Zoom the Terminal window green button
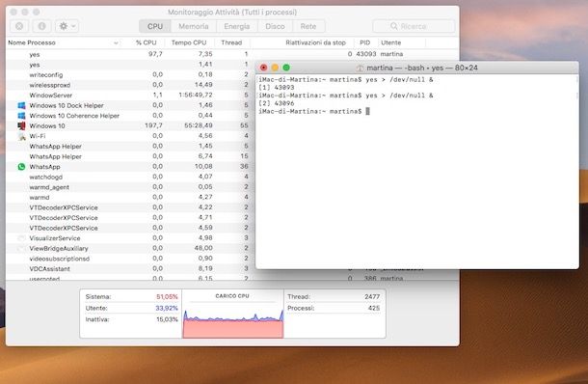588x384 pixels. point(286,68)
